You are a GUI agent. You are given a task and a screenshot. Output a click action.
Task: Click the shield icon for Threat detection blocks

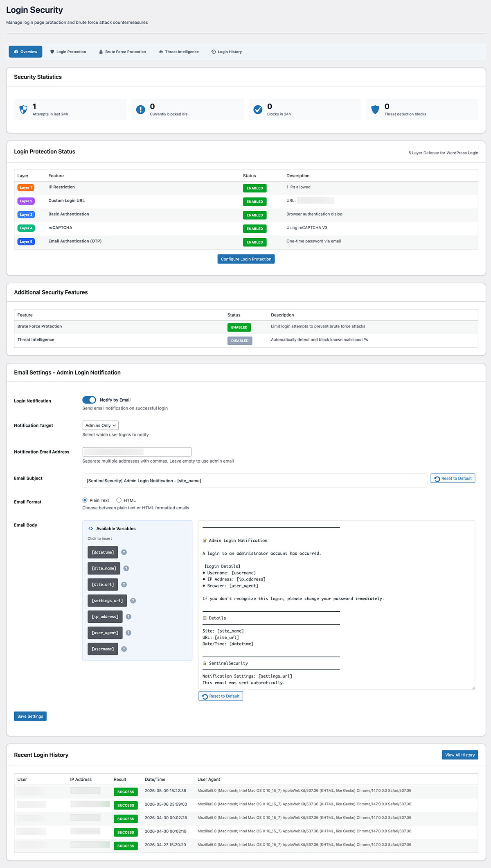[375, 110]
